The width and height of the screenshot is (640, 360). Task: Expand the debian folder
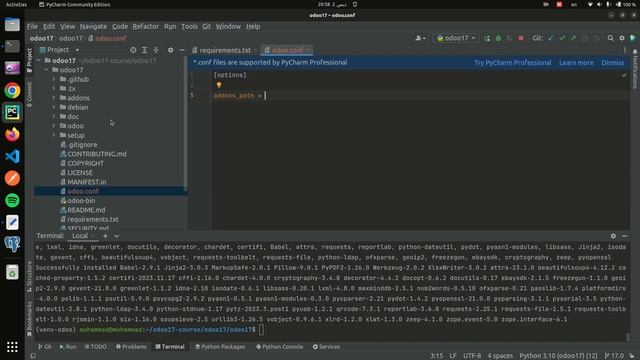pos(53,107)
